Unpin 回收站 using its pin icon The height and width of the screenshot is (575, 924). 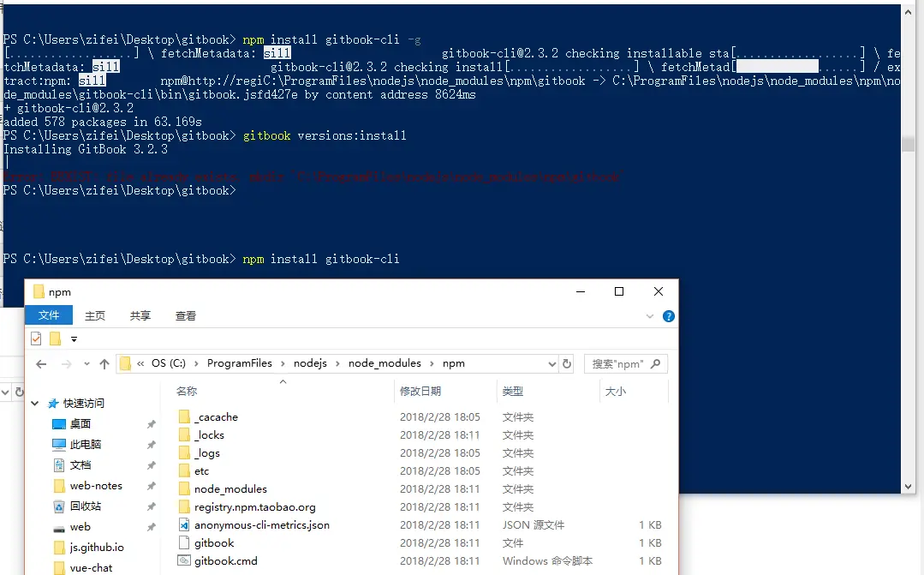tap(152, 506)
